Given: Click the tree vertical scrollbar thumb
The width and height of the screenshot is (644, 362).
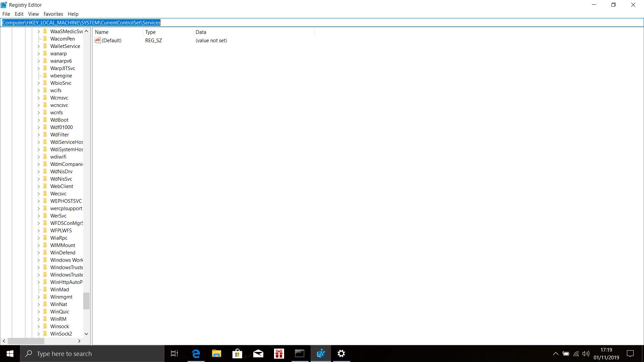Looking at the screenshot, I should pos(86,301).
